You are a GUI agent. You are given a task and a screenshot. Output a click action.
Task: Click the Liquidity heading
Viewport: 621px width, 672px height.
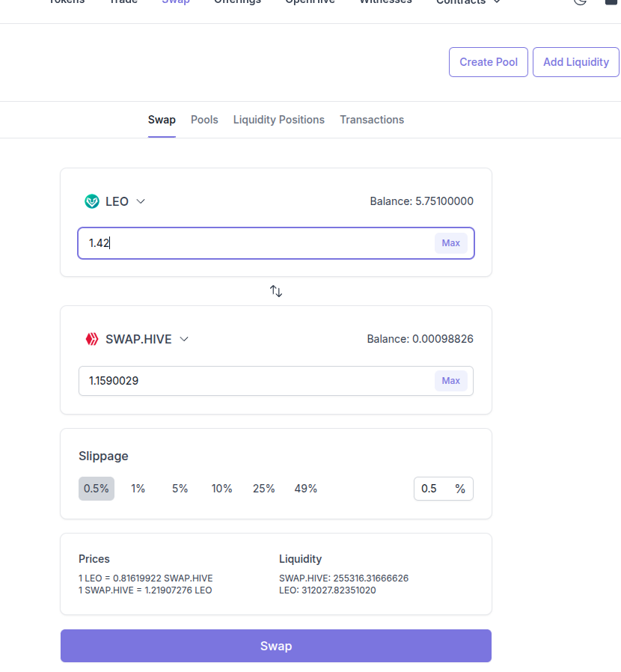(301, 559)
